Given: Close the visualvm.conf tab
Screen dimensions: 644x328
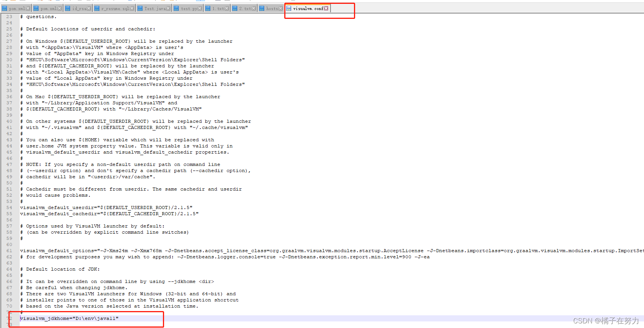Looking at the screenshot, I should click(x=326, y=8).
